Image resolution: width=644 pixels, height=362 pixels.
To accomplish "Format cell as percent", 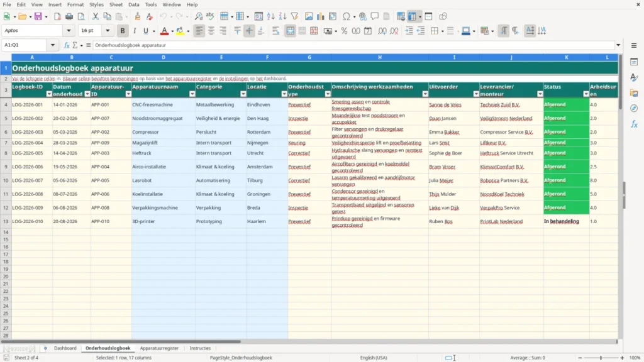I will [344, 31].
